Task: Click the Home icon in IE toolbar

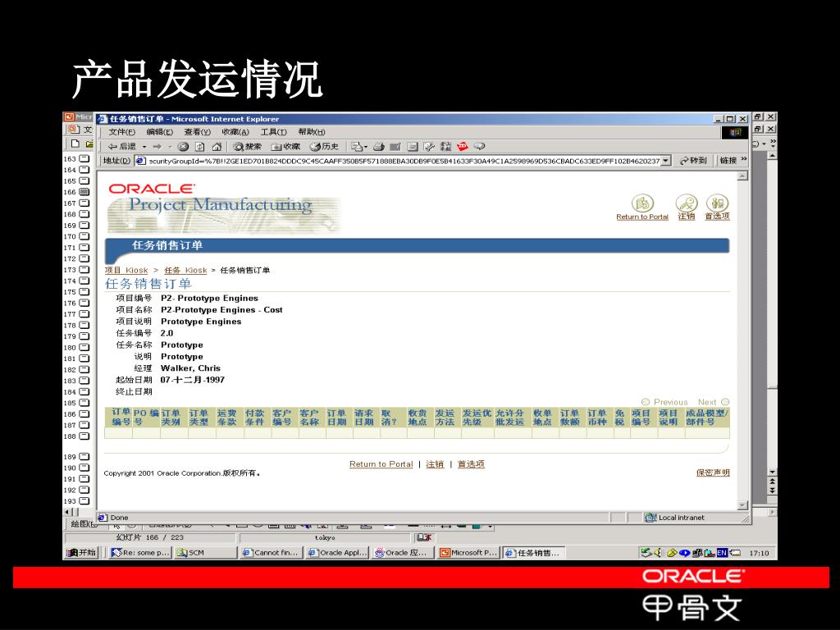Action: (x=217, y=146)
